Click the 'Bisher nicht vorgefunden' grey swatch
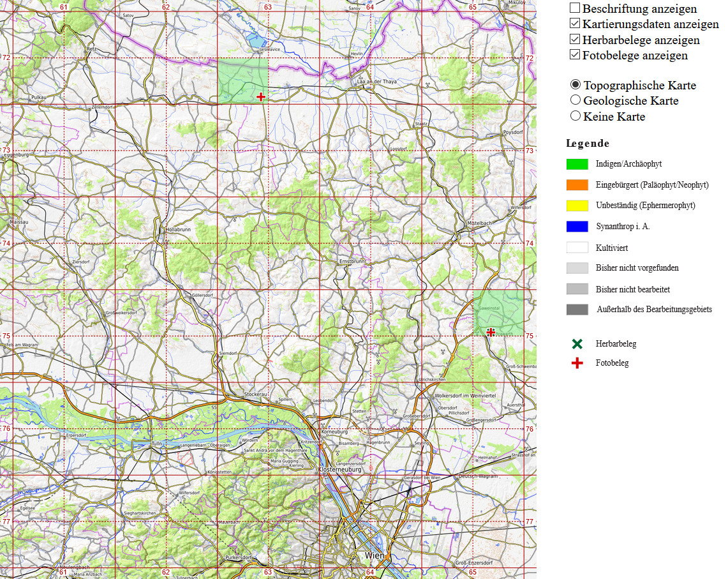The image size is (728, 579). (x=577, y=268)
